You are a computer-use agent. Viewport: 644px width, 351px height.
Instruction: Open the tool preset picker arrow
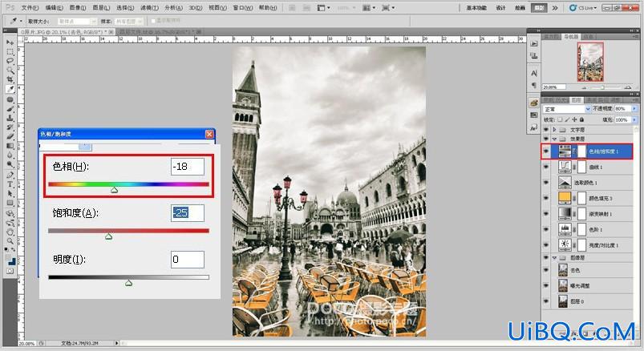pos(21,21)
